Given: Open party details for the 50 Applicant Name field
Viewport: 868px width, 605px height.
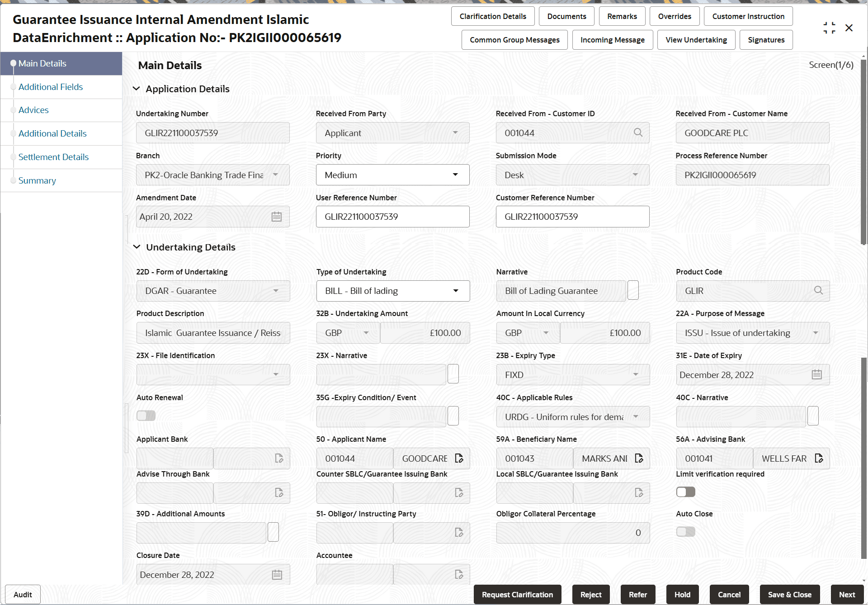Looking at the screenshot, I should click(x=458, y=458).
